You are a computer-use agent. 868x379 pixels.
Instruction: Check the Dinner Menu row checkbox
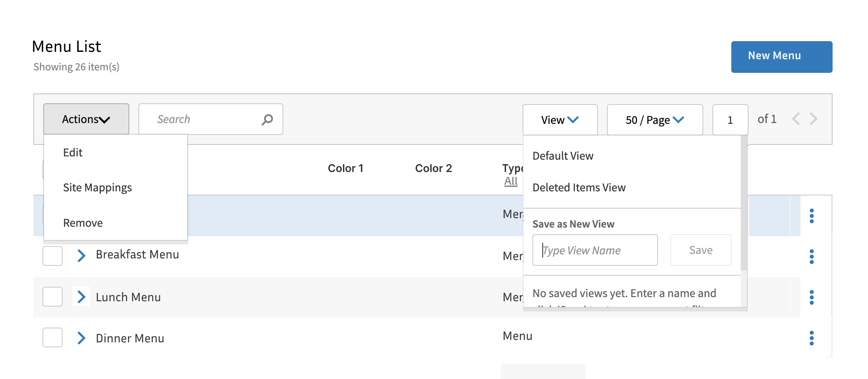pyautogui.click(x=52, y=339)
